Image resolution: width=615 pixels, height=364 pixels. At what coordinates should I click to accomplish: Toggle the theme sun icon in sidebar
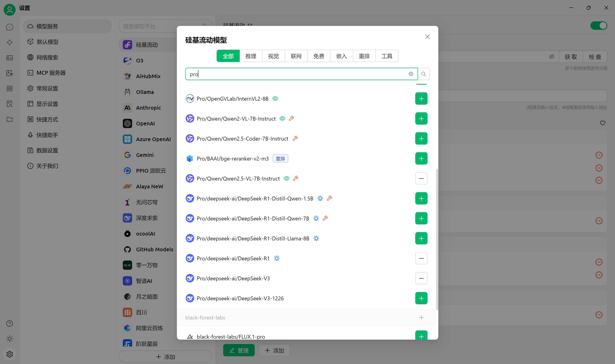(10, 339)
